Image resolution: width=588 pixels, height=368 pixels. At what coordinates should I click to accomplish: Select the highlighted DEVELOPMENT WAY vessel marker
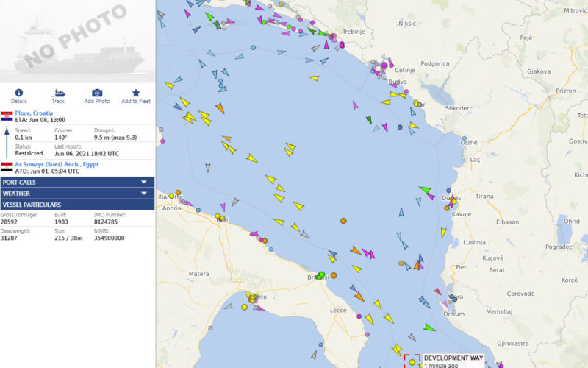[412, 362]
